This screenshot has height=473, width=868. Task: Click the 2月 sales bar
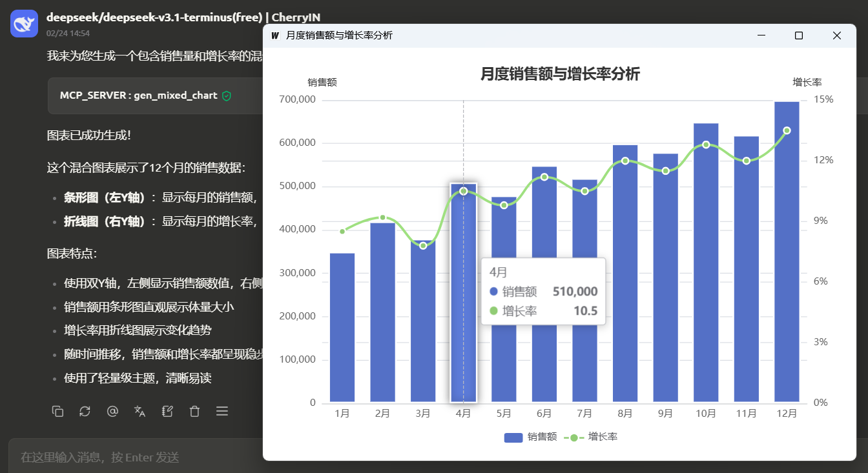point(382,312)
